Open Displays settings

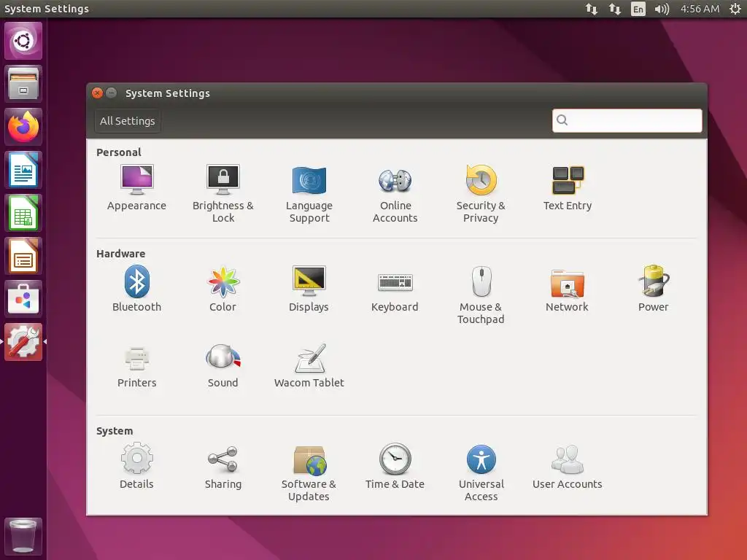309,289
